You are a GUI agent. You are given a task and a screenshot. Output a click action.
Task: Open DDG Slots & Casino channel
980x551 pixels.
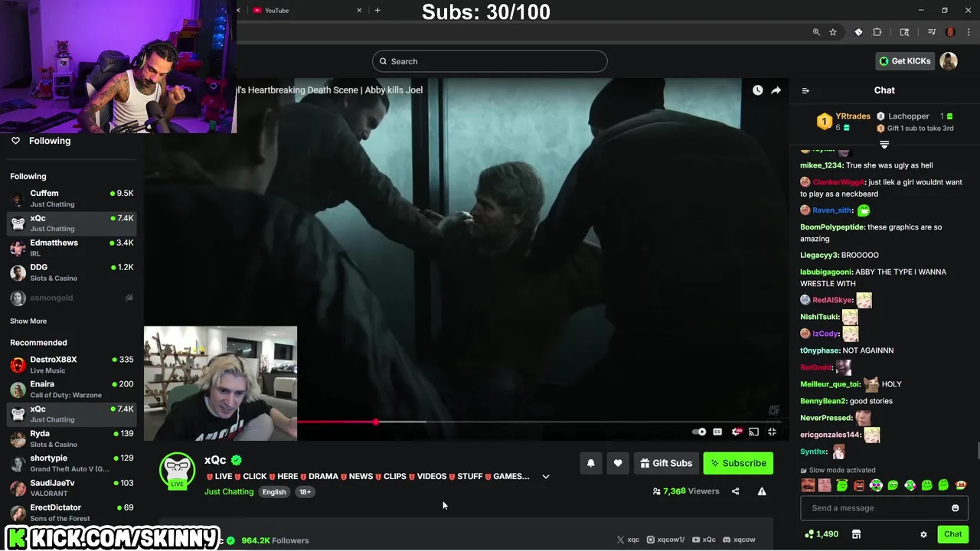pyautogui.click(x=72, y=272)
